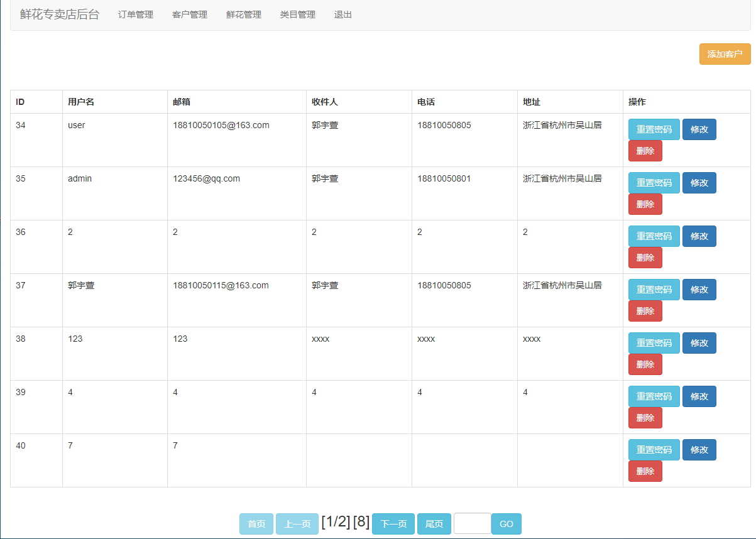Reset password for 郭宇萱 account
The width and height of the screenshot is (756, 539).
pyautogui.click(x=654, y=289)
